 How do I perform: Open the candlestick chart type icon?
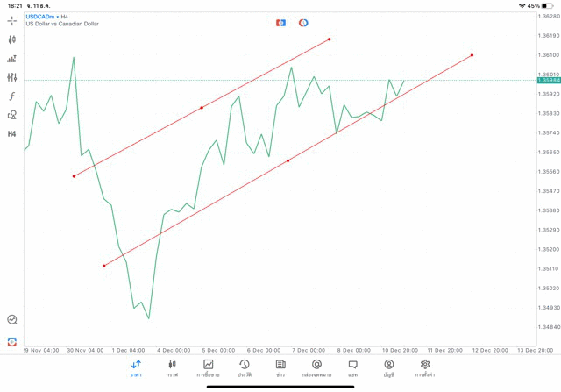[x=12, y=39]
